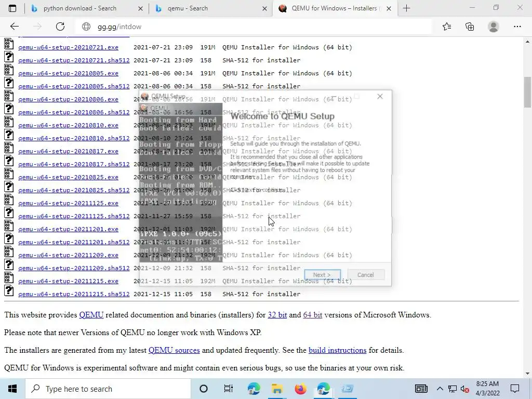Show hidden system tray icons
Image resolution: width=532 pixels, height=399 pixels.
(440, 389)
